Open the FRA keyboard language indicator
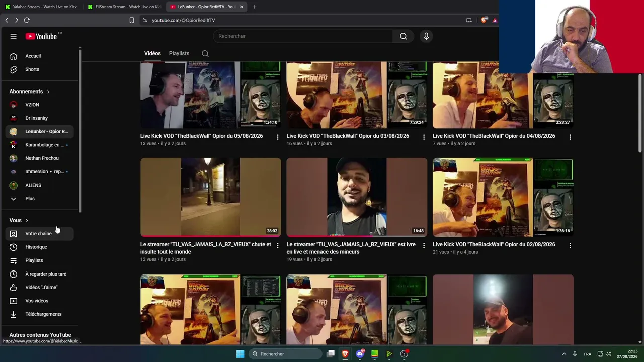The height and width of the screenshot is (362, 644). point(588,354)
